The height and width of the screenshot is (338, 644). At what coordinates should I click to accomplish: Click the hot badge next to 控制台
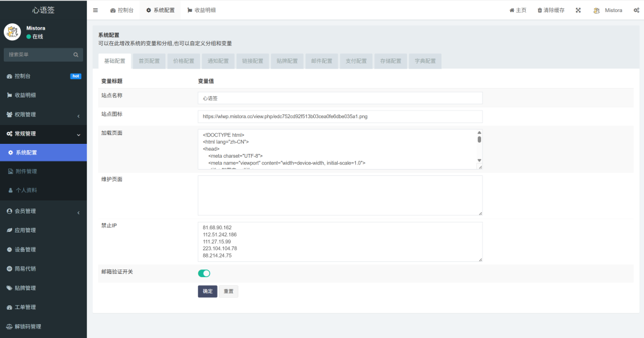75,76
